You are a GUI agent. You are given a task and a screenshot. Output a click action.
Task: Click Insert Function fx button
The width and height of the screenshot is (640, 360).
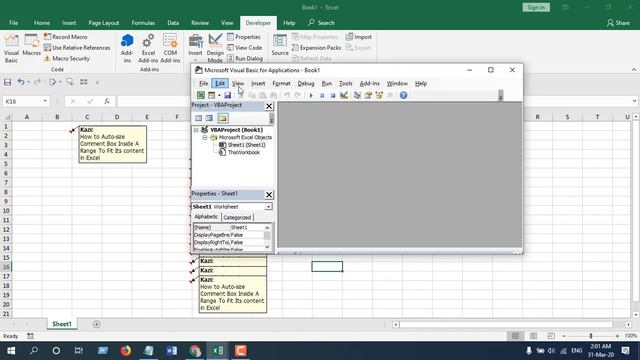107,101
